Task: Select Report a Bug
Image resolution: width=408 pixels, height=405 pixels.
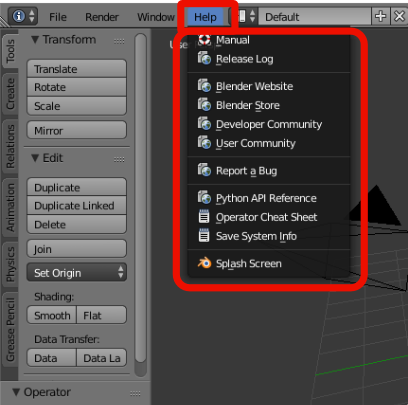Action: click(269, 170)
